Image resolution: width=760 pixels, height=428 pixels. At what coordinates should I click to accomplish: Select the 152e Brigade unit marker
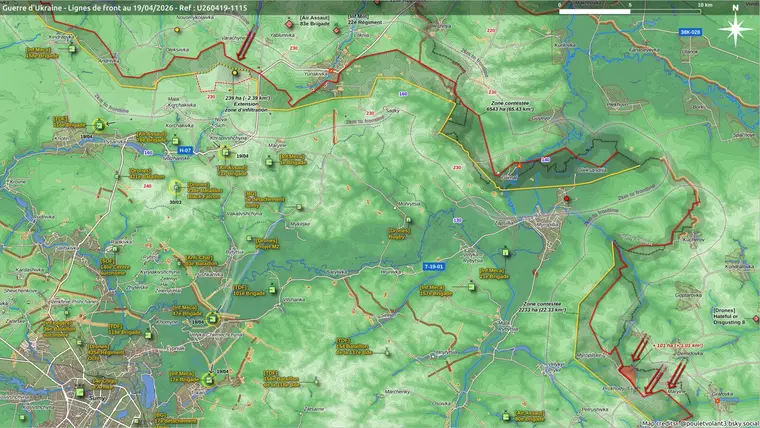(471, 287)
